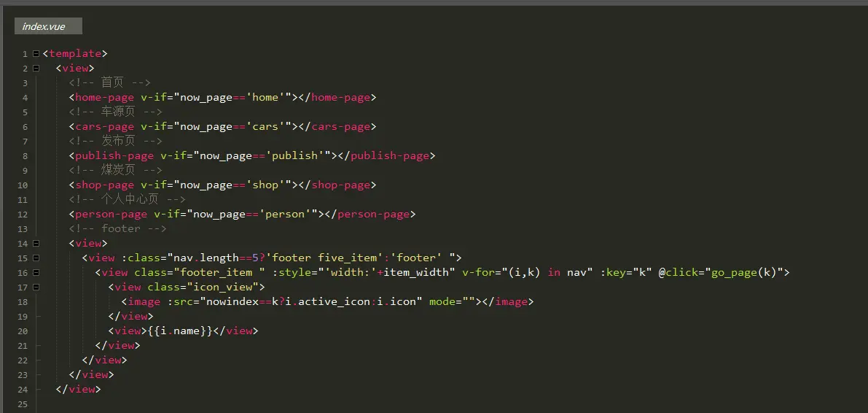Click line number 12 in the gutter
Viewport: 868px width, 413px height.
click(23, 215)
